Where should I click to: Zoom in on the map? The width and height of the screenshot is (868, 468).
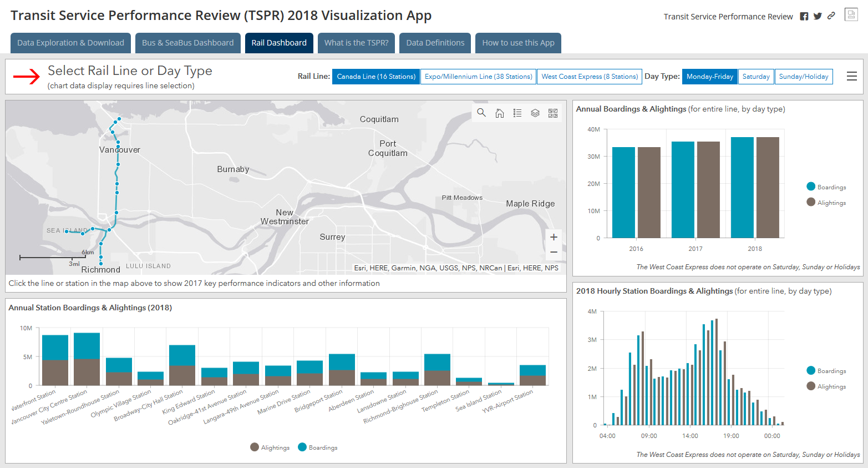point(554,236)
